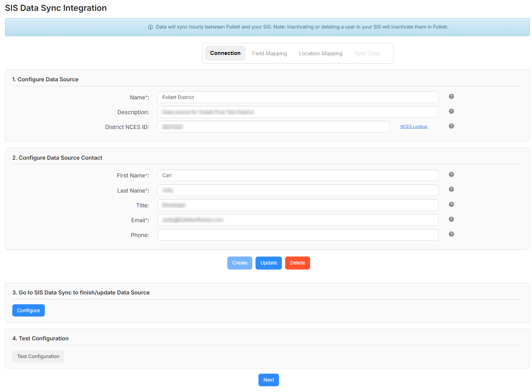The width and height of the screenshot is (532, 392).
Task: Click the help icon beside Phone field
Action: [x=451, y=234]
